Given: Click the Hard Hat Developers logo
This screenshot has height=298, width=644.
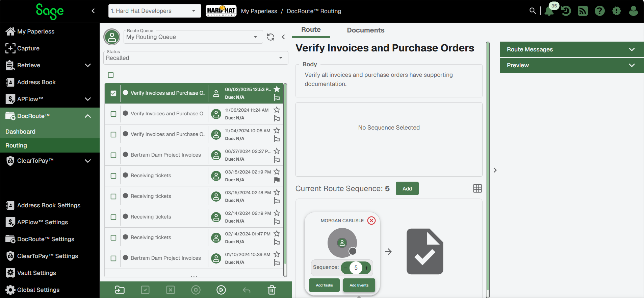Looking at the screenshot, I should [221, 11].
